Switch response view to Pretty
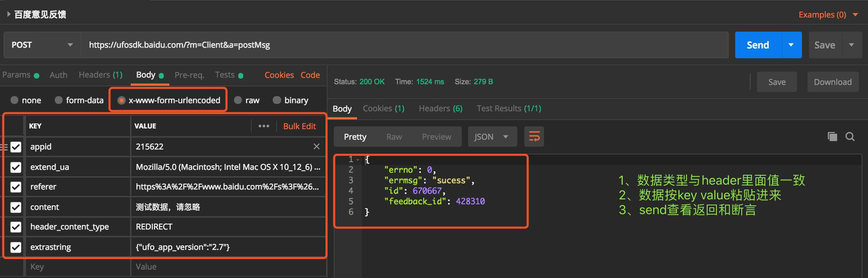 pos(355,137)
